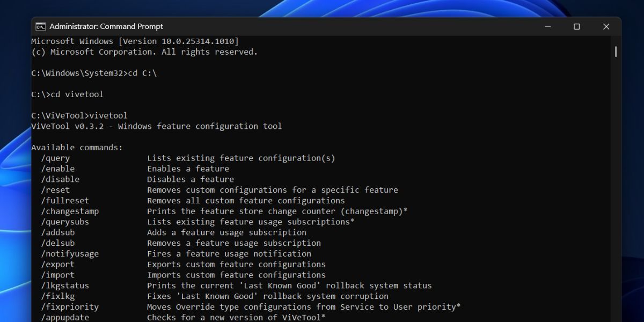Click the /addsub command name
Viewport: 644px width, 322px height.
[58, 232]
